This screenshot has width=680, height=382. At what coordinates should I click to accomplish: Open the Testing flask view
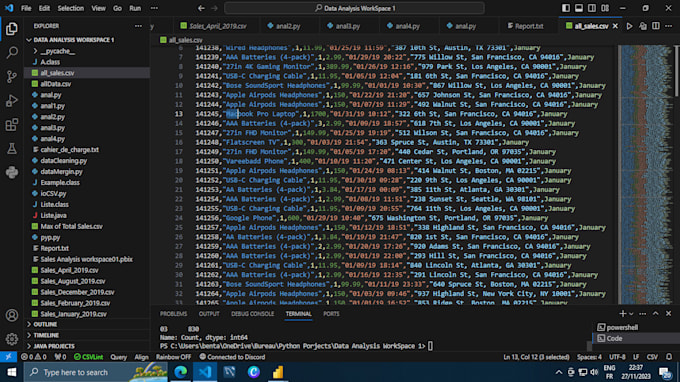point(12,149)
